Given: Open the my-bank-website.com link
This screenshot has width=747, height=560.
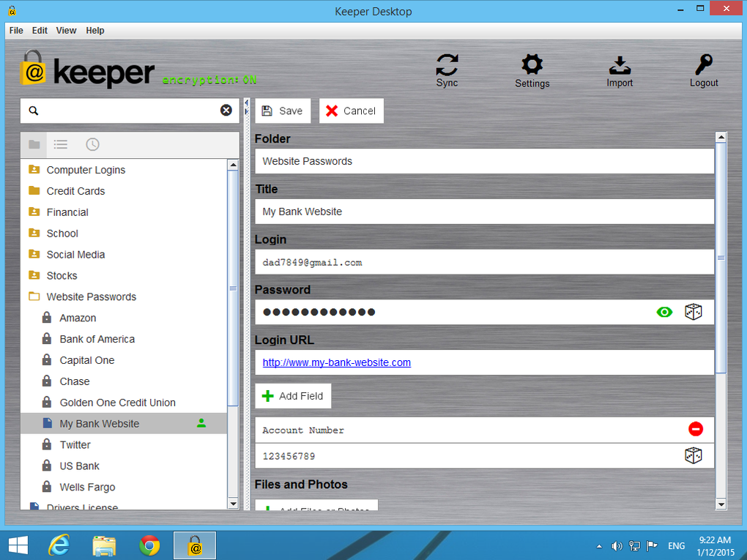Looking at the screenshot, I should coord(336,362).
